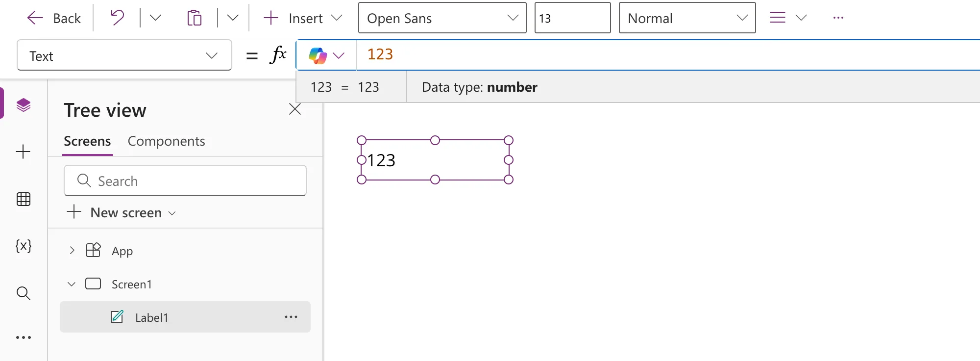Select the Tree view layers icon in sidebar
This screenshot has width=980, height=361.
[24, 104]
